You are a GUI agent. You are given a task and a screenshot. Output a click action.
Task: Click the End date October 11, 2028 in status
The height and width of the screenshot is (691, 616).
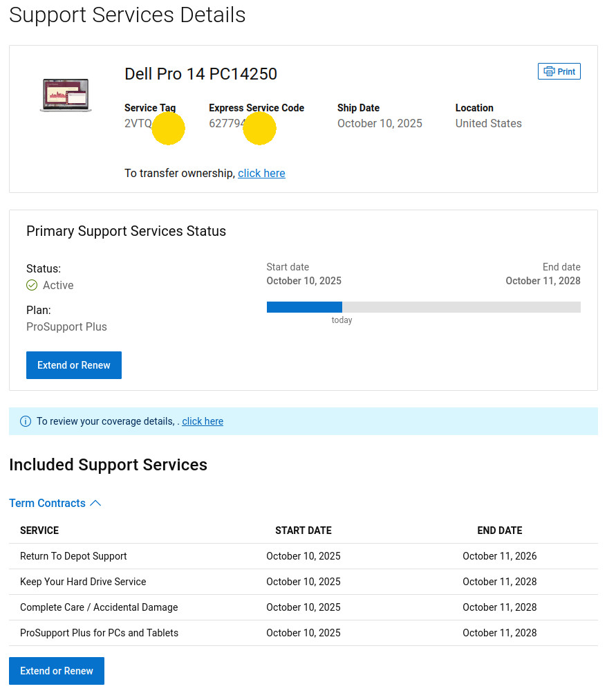point(543,281)
